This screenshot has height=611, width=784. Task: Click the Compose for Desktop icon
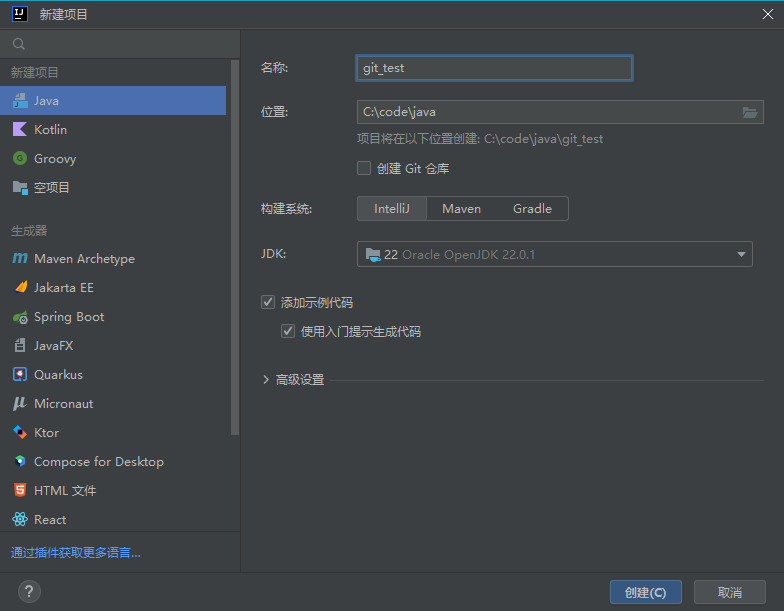pyautogui.click(x=20, y=461)
